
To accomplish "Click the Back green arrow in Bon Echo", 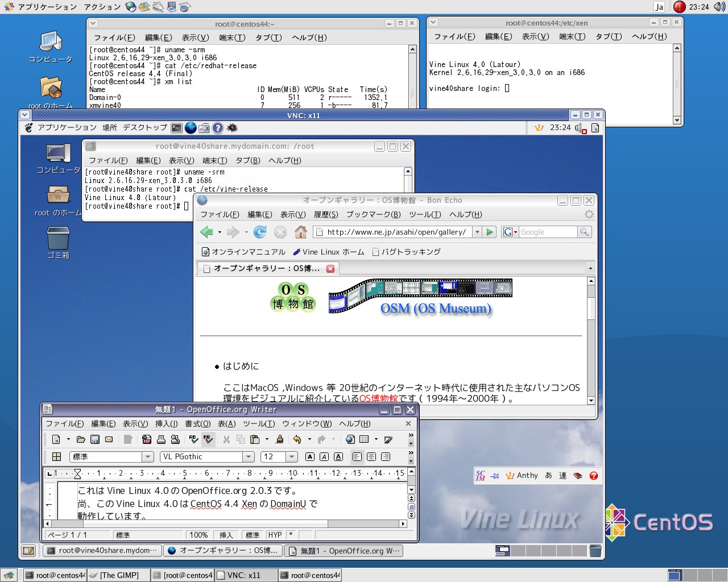I will pos(207,232).
